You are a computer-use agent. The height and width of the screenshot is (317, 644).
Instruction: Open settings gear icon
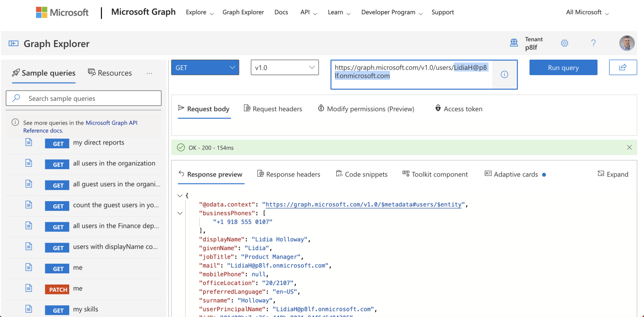pos(564,43)
